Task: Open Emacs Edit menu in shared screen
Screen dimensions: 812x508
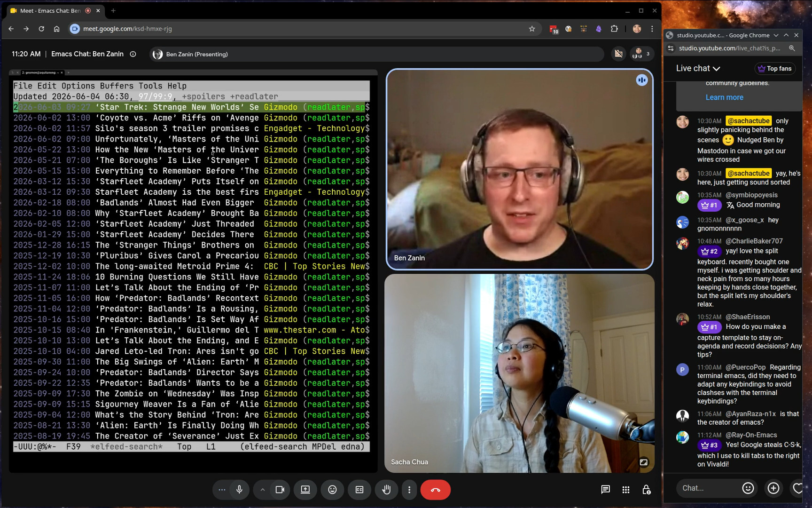Action: pos(47,86)
